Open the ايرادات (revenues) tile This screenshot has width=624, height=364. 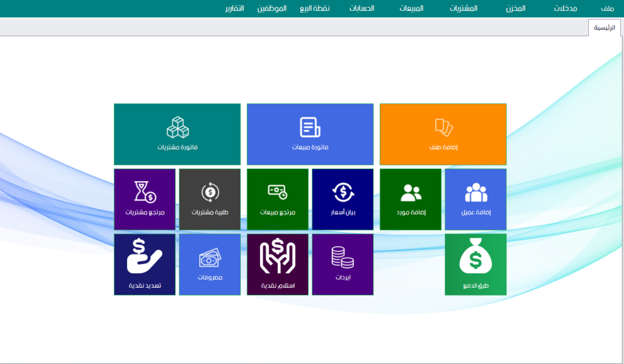coord(342,264)
